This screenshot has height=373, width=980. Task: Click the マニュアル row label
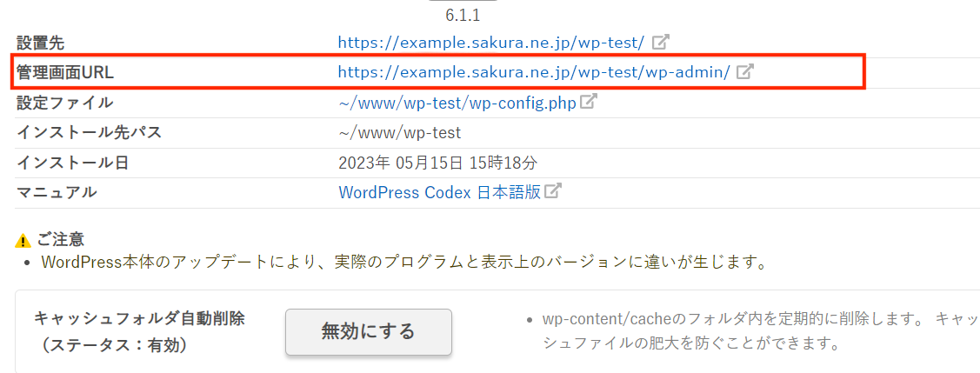coord(57,192)
